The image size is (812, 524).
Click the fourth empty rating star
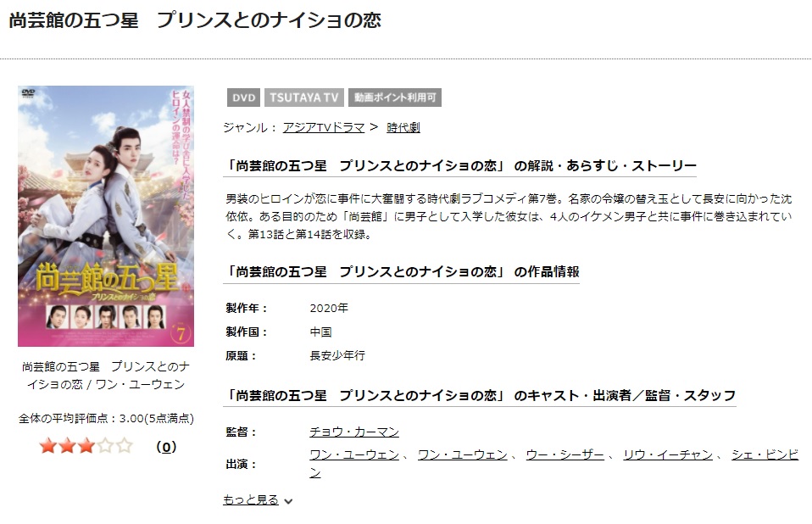[105, 446]
